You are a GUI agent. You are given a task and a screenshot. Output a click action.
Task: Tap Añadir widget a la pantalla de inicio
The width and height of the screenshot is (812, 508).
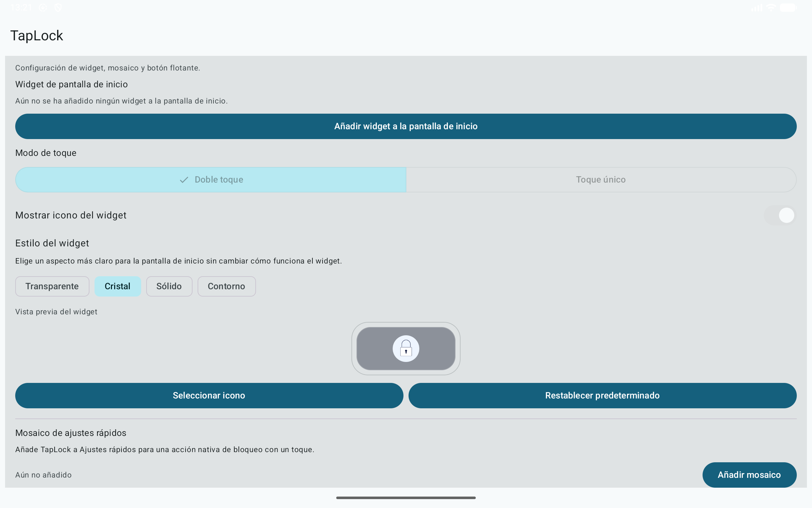pos(406,126)
